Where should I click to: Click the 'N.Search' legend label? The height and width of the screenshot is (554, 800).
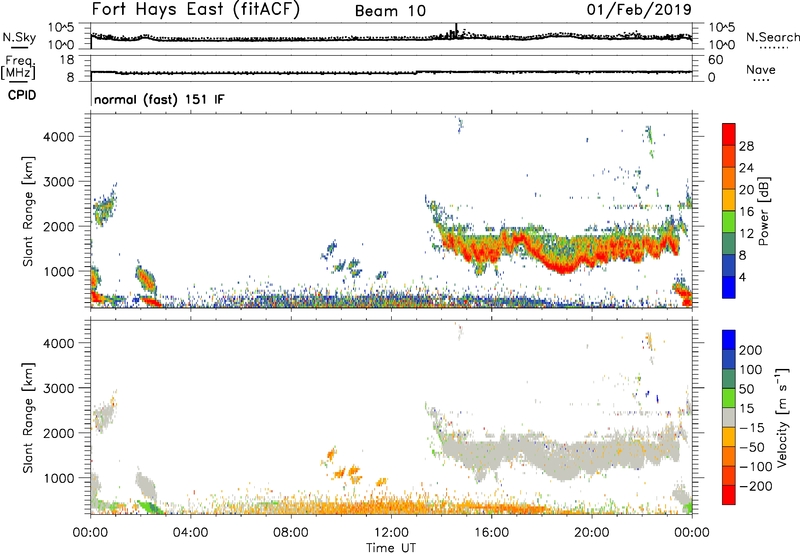tap(772, 37)
